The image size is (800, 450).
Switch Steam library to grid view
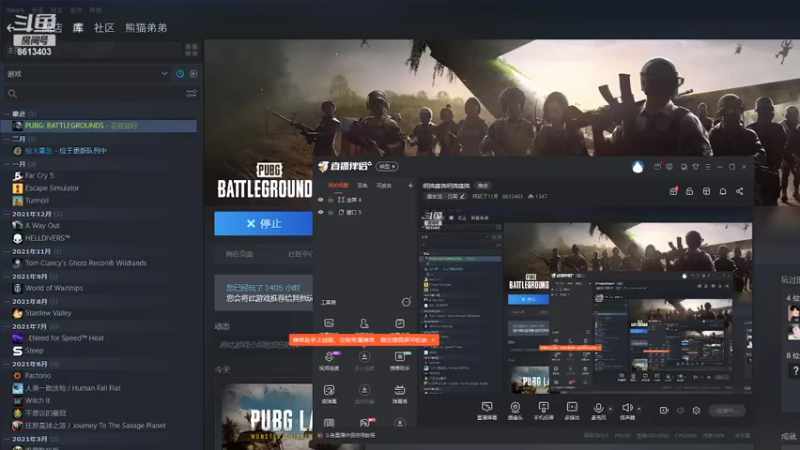tap(191, 49)
